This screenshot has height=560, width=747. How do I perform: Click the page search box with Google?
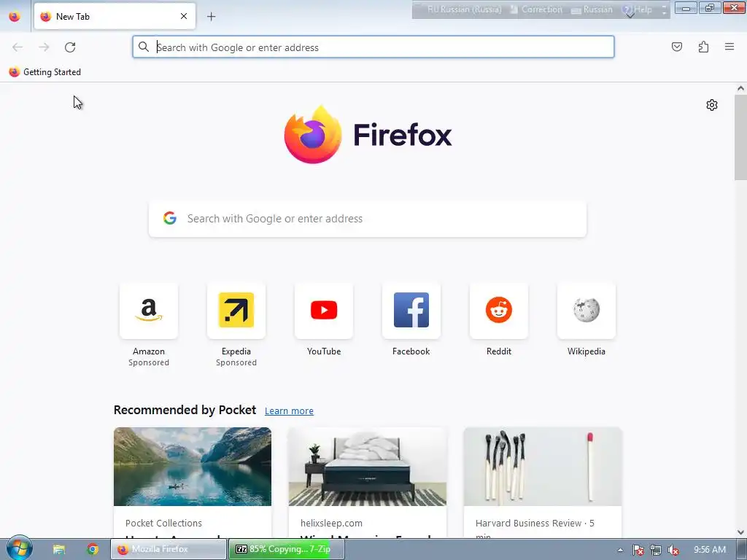tap(368, 219)
